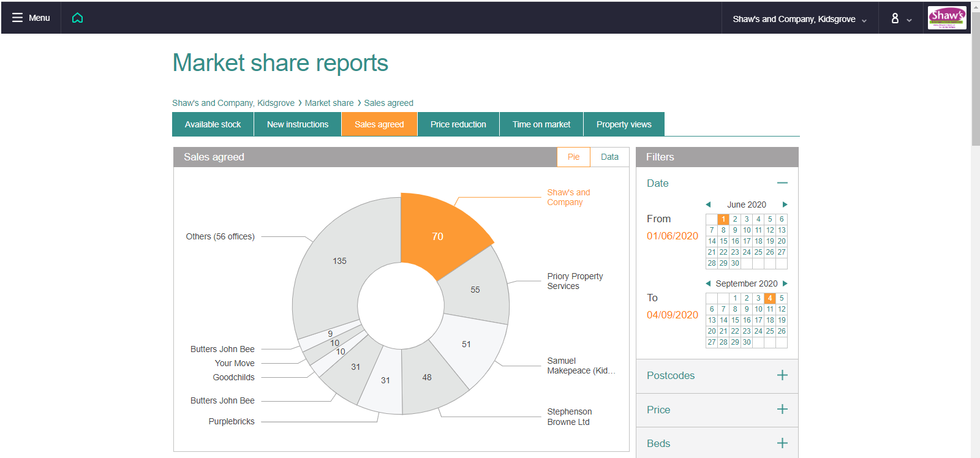Click the To date 04/09/2020
The height and width of the screenshot is (458, 980).
coord(673,315)
